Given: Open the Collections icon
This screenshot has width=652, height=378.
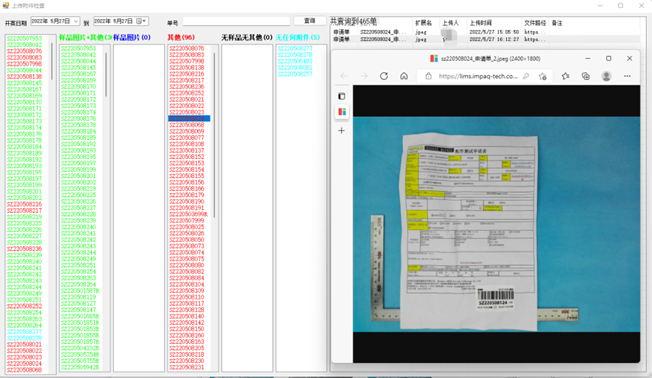Looking at the screenshot, I should (x=585, y=76).
